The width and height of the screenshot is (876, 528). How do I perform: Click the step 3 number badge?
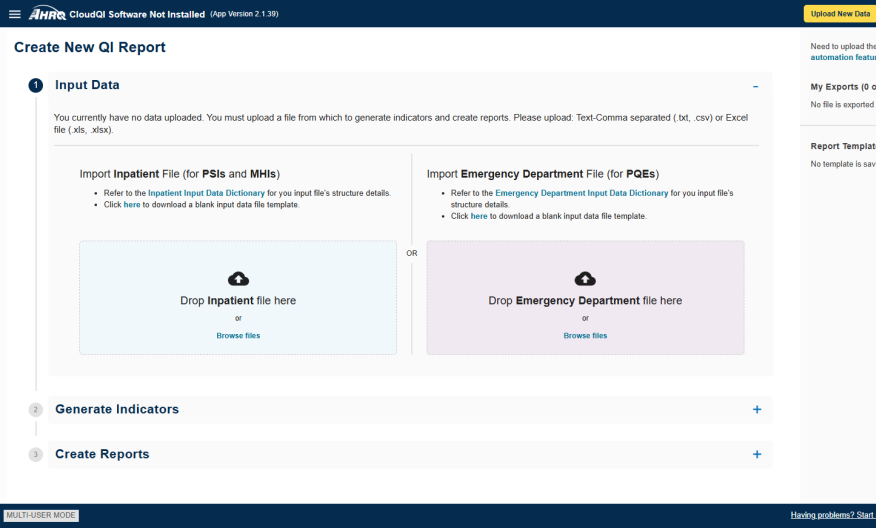coord(36,455)
